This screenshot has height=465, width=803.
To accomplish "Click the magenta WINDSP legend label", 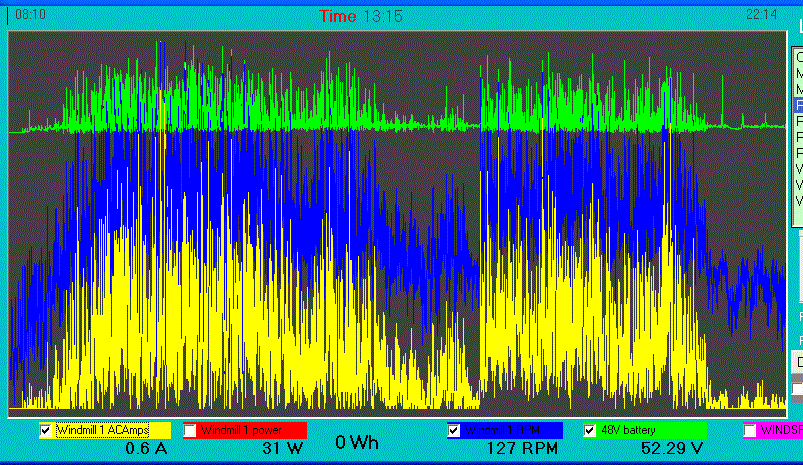I will [x=782, y=430].
